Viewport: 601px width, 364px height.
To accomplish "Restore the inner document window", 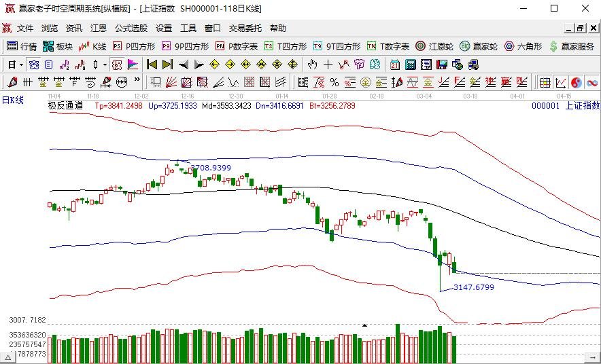I will point(581,29).
